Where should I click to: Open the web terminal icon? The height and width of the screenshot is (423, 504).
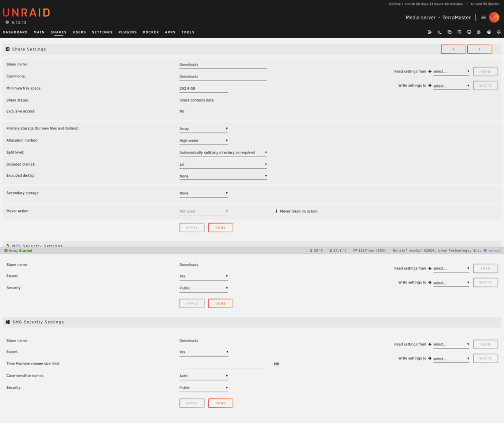[439, 32]
